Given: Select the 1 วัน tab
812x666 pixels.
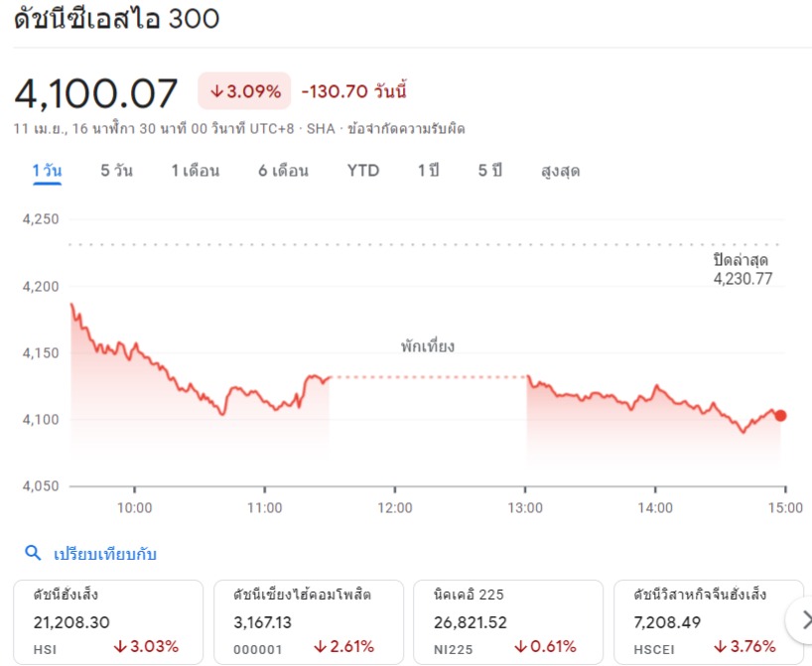Looking at the screenshot, I should [47, 171].
